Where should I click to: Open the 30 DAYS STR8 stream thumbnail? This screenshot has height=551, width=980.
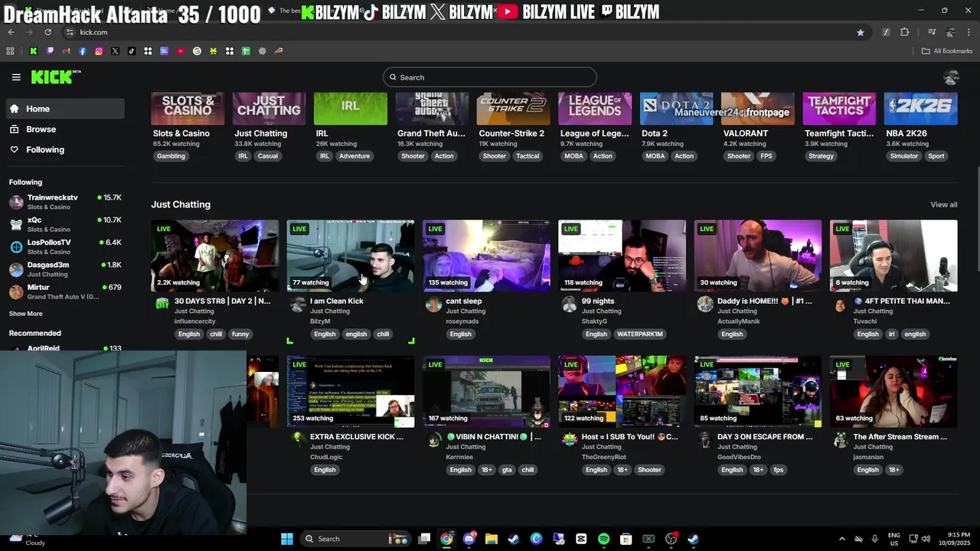[x=215, y=256]
